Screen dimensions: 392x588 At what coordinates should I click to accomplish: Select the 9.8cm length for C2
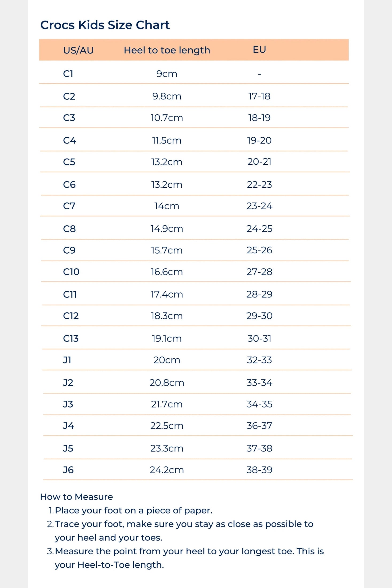point(167,96)
